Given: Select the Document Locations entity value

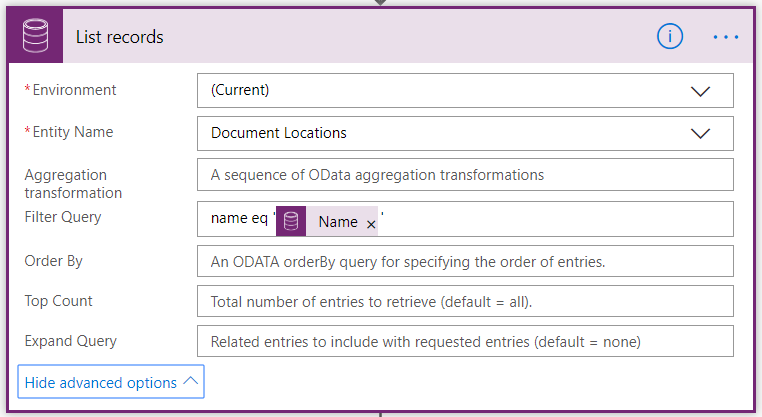Looking at the screenshot, I should [278, 133].
